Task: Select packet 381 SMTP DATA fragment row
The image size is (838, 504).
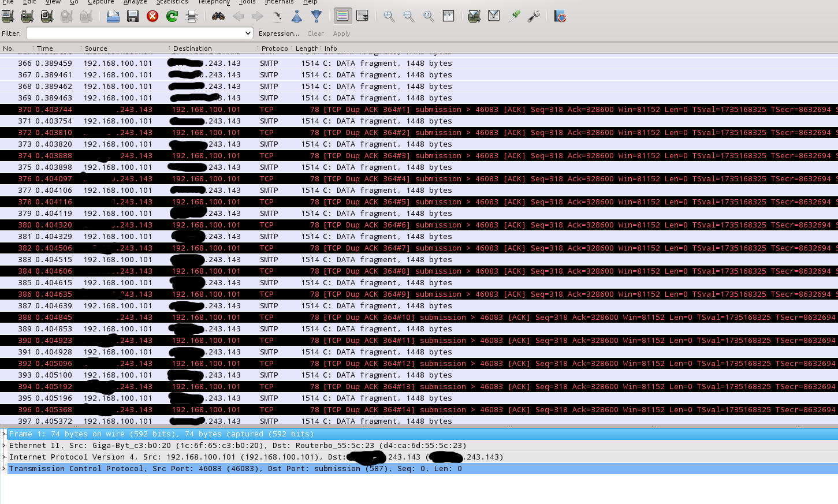Action: coord(419,237)
